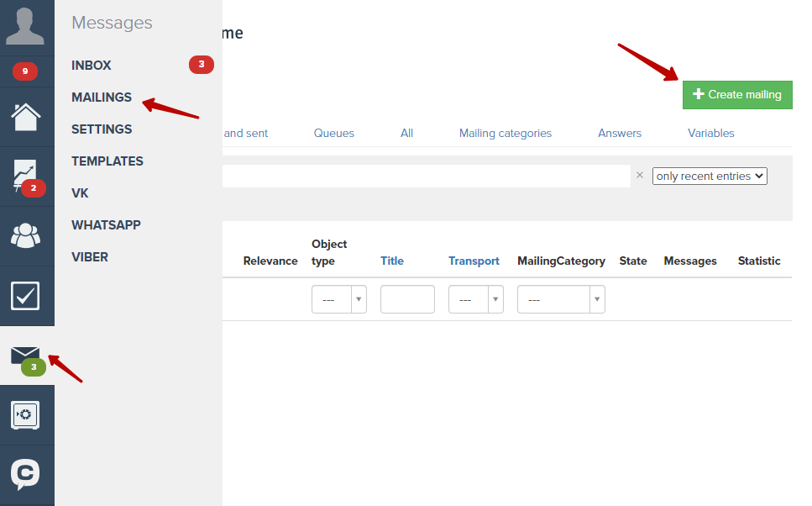Click the Statistic column header
This screenshot has width=812, height=506.
759,261
